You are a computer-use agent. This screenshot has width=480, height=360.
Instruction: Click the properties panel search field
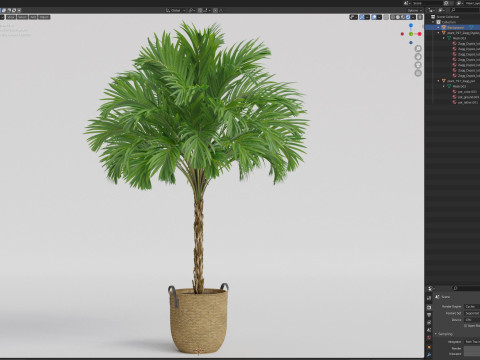coord(466,288)
